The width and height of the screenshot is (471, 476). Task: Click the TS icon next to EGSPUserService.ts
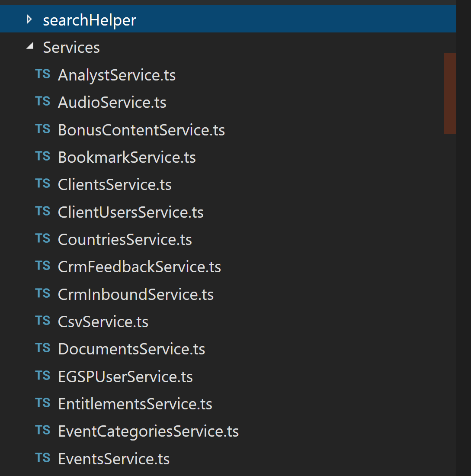(x=42, y=376)
